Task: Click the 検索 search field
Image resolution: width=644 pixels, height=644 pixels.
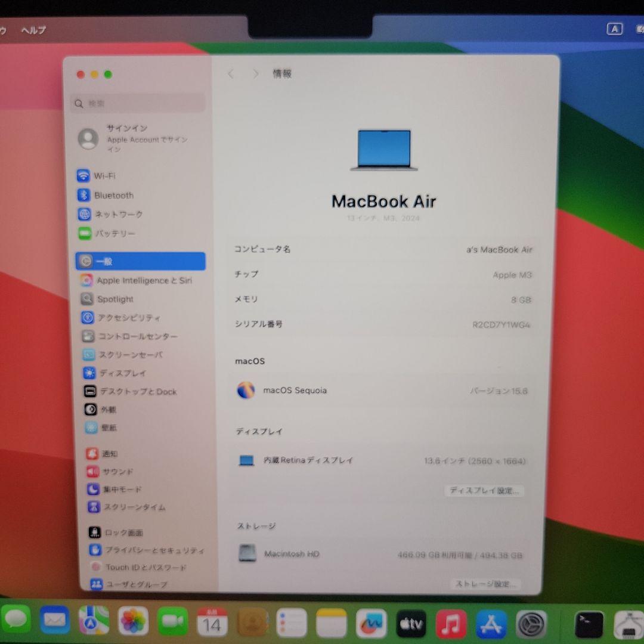Action: [x=138, y=103]
